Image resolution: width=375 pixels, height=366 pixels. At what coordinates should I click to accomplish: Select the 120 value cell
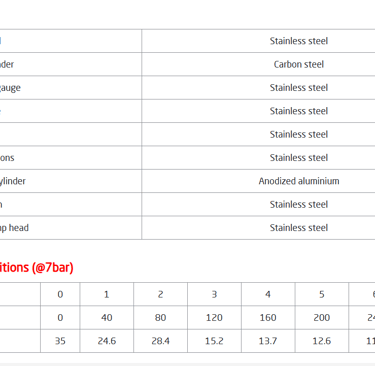tap(214, 318)
